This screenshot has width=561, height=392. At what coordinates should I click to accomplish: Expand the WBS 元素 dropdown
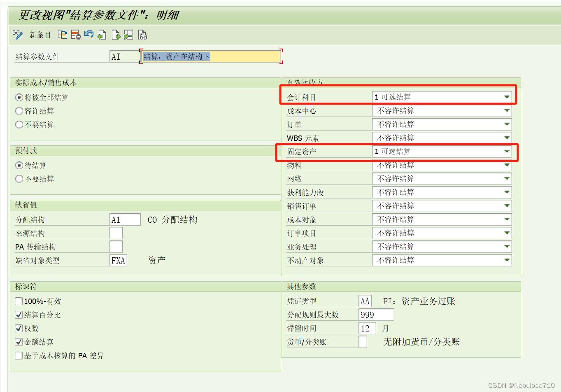[x=507, y=138]
